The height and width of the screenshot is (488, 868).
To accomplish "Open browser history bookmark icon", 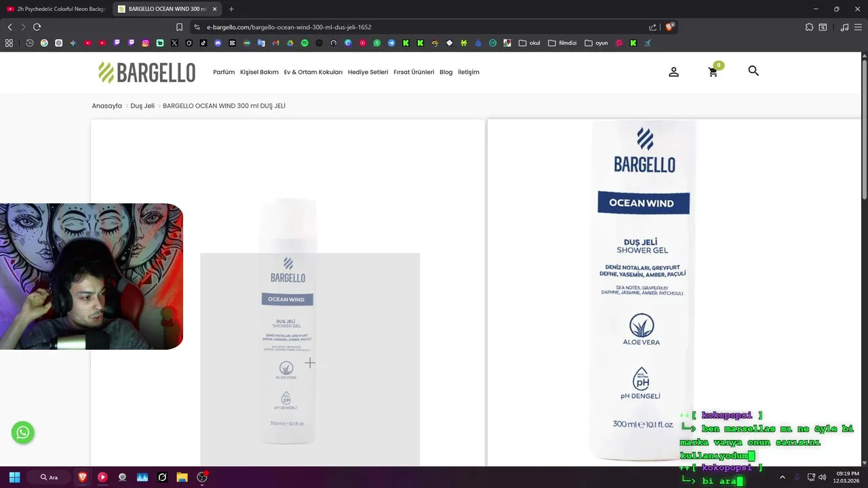I will pyautogui.click(x=30, y=43).
